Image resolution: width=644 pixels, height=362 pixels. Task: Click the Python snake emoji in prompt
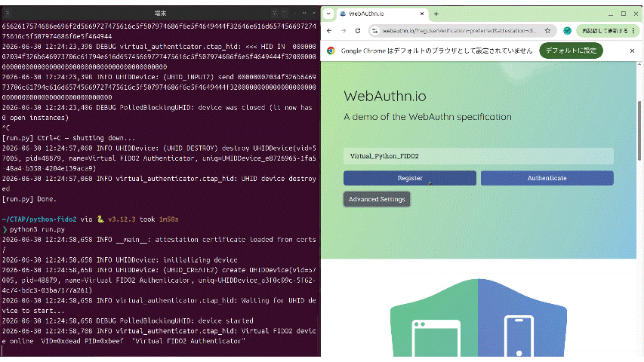(100, 219)
